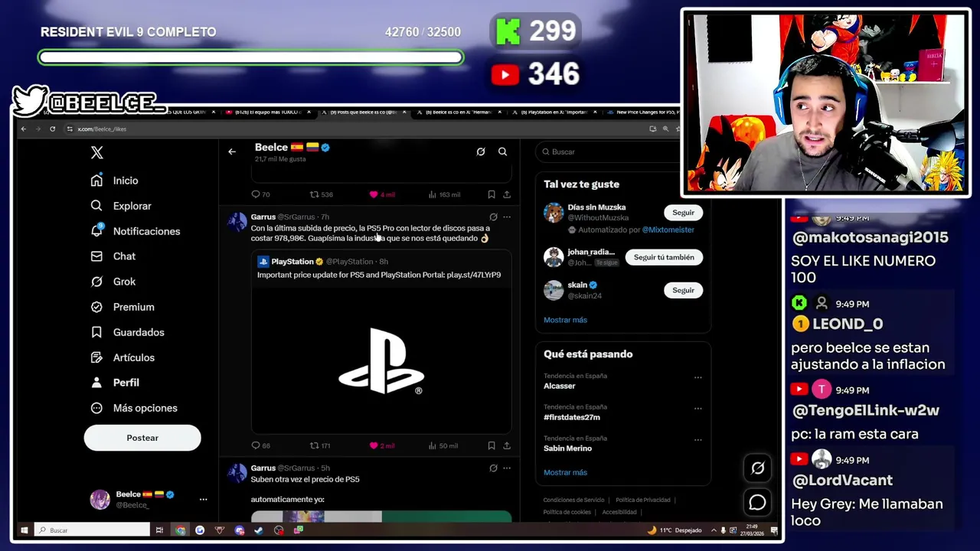Image resolution: width=980 pixels, height=551 pixels.
Task: View 50 mil views stats of post
Action: click(x=443, y=445)
